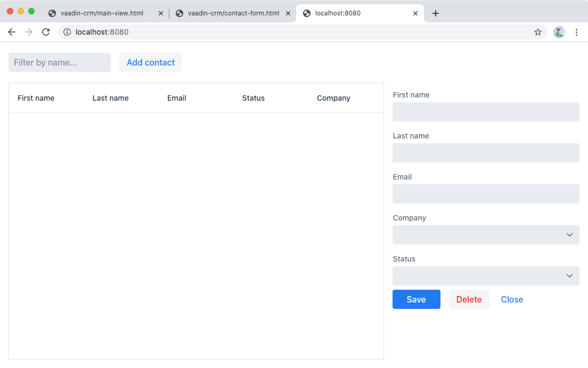This screenshot has width=588, height=368.
Task: Open the Status dropdown
Action: tap(486, 276)
